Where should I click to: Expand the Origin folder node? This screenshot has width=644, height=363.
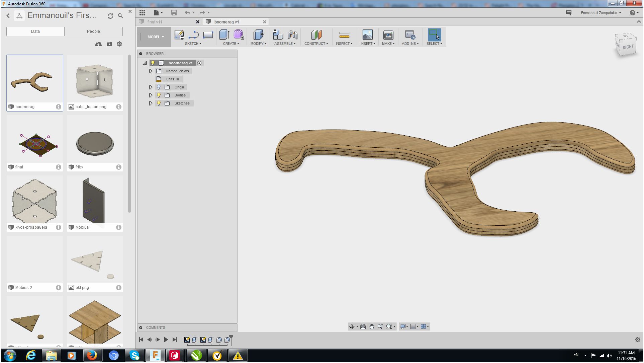(x=151, y=87)
